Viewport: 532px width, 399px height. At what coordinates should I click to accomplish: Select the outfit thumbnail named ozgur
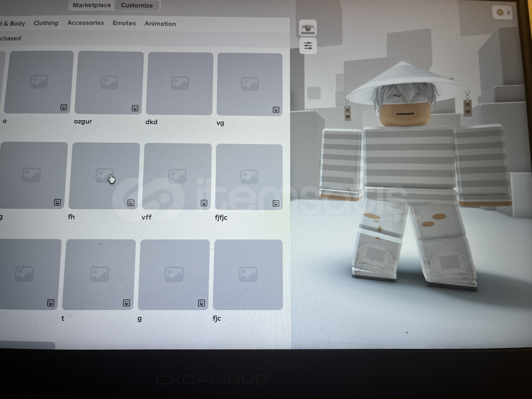click(109, 83)
